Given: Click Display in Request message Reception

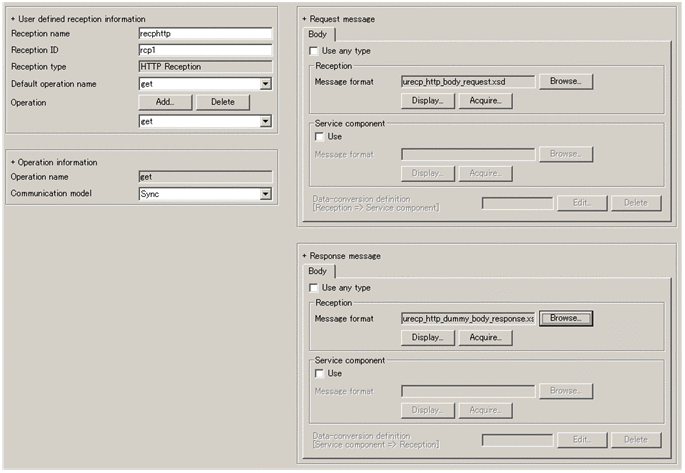Looking at the screenshot, I should (427, 101).
